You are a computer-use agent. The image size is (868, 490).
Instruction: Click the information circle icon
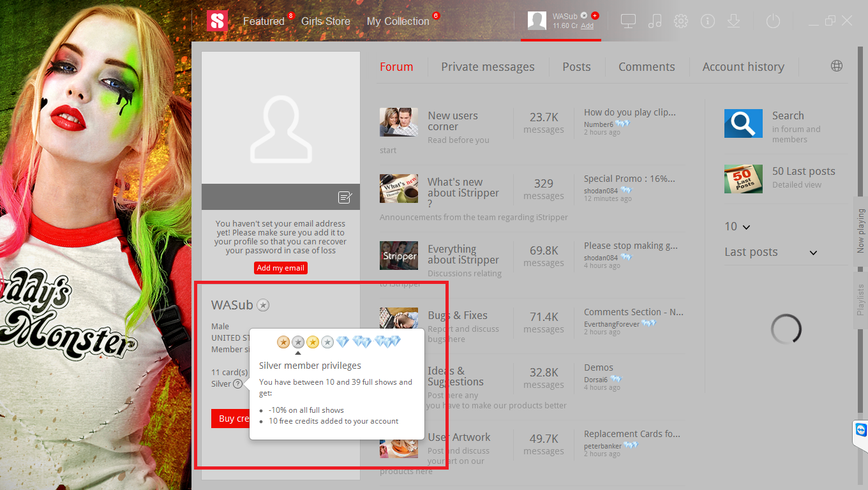click(x=707, y=21)
